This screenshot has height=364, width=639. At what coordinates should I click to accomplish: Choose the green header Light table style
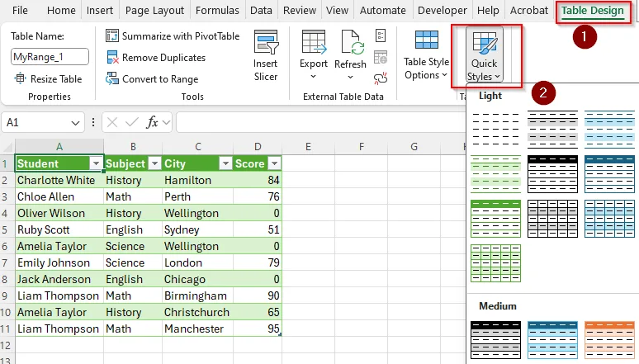495,219
